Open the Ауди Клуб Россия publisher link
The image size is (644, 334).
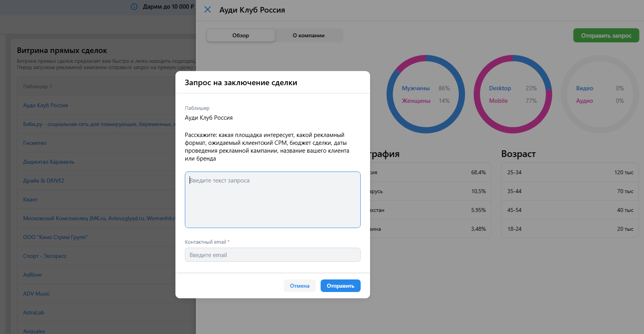(x=46, y=105)
